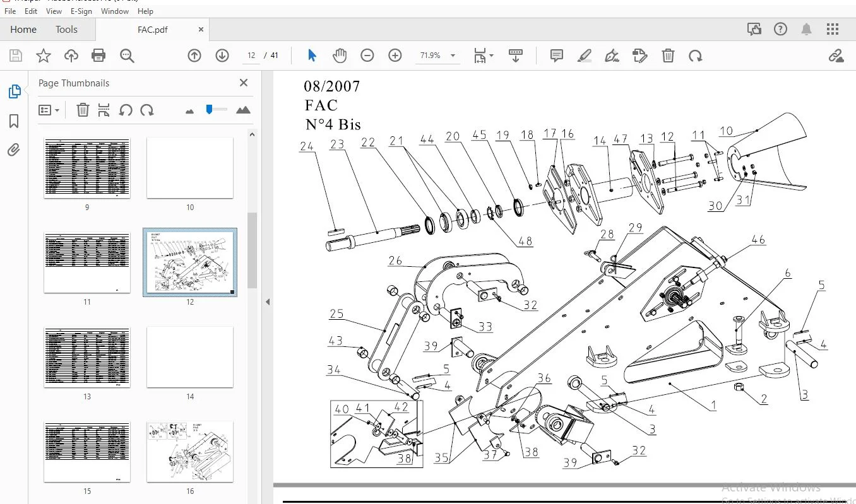Go to the next page arrow
The width and height of the screenshot is (856, 504).
pyautogui.click(x=222, y=56)
